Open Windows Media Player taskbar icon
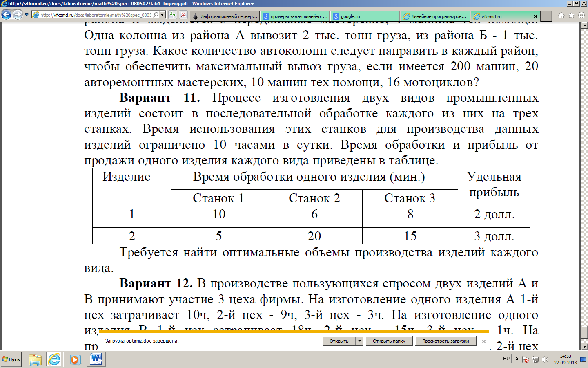 pyautogui.click(x=75, y=359)
